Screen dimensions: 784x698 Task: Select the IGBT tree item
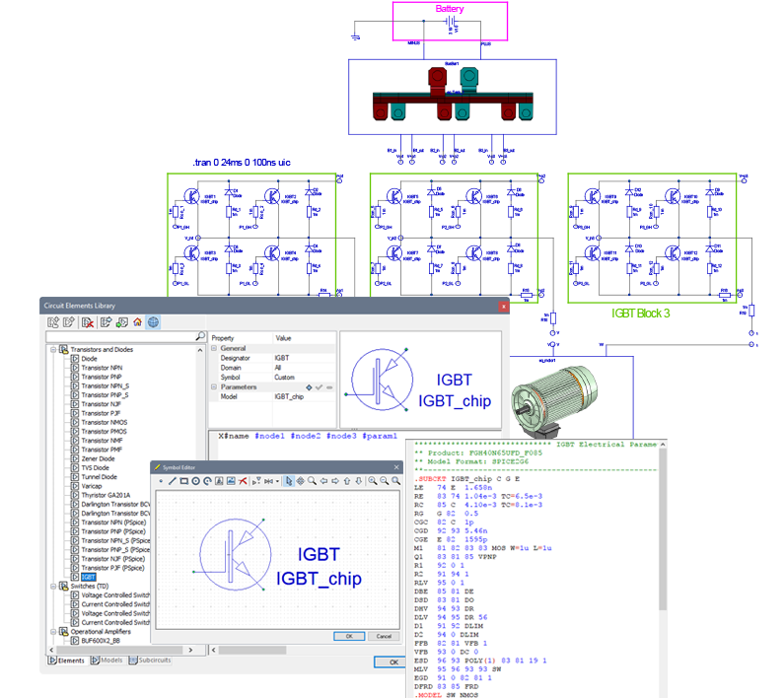tap(88, 577)
